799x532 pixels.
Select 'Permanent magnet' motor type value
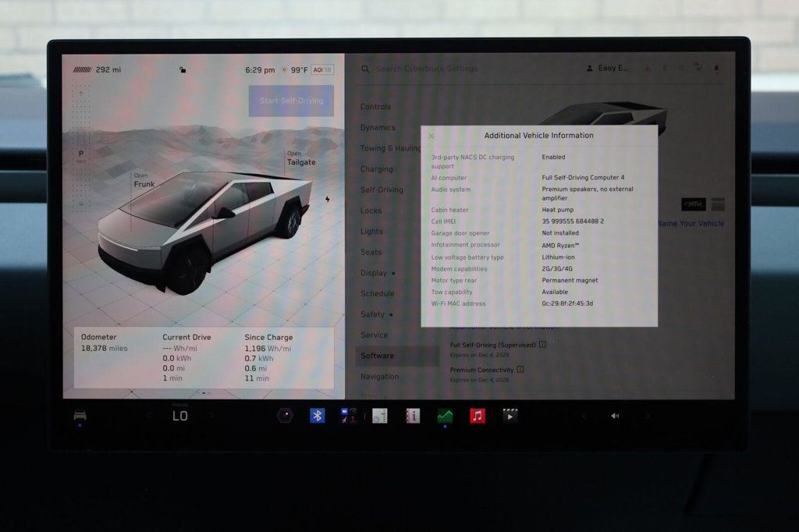pos(570,280)
